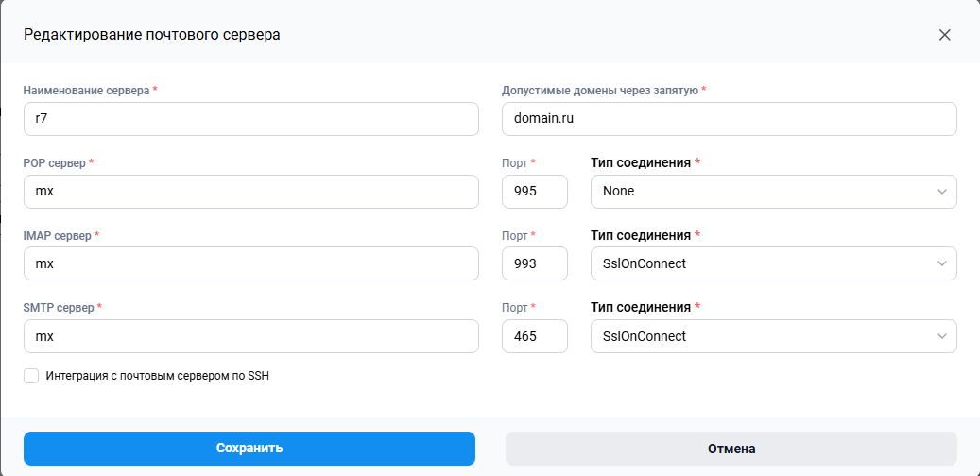Focus the server name field containing r7
This screenshot has width=980, height=476.
point(250,120)
